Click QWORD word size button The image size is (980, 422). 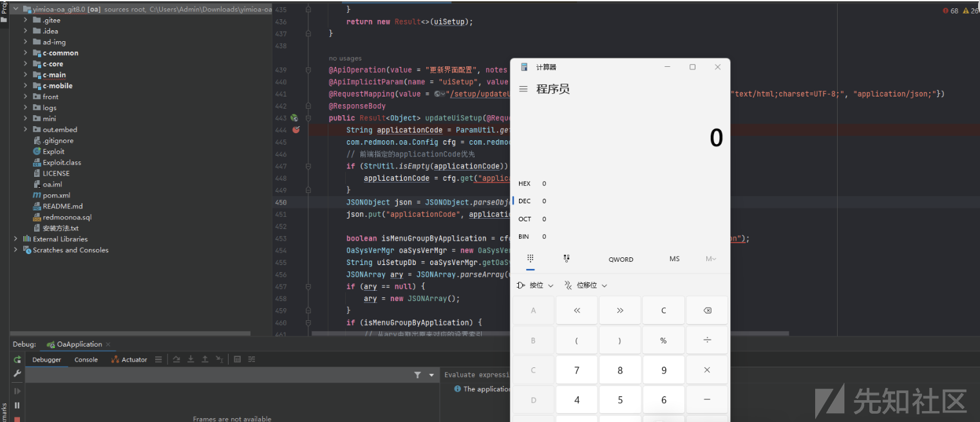621,259
